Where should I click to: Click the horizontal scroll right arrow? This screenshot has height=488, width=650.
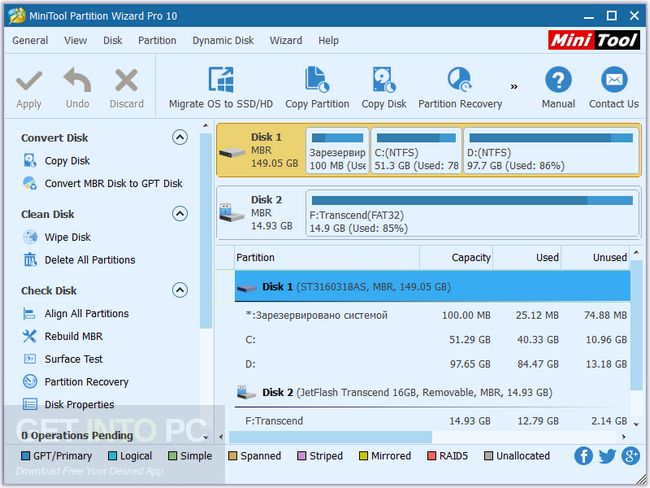624,437
